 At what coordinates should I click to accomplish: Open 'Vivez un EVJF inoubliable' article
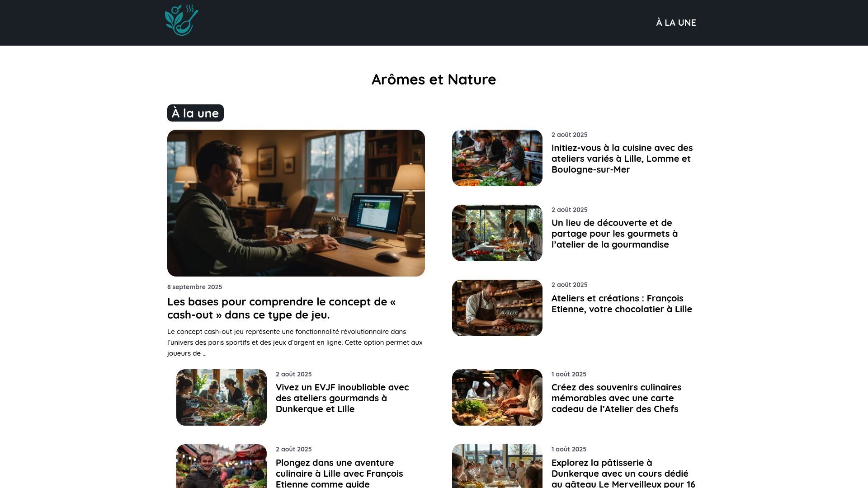pos(342,398)
